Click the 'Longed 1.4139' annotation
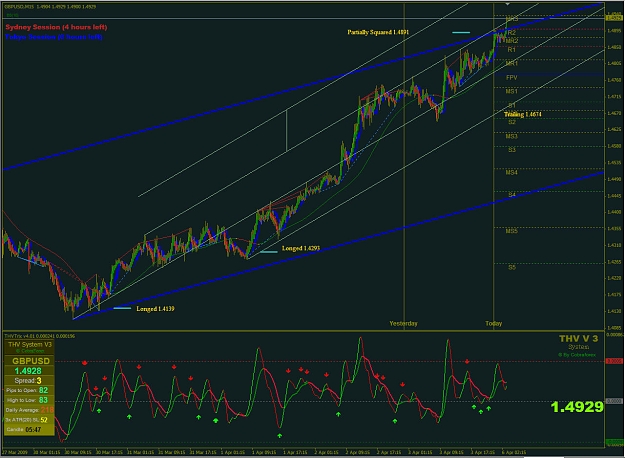Screen dimensions: 625x458 click(155, 309)
